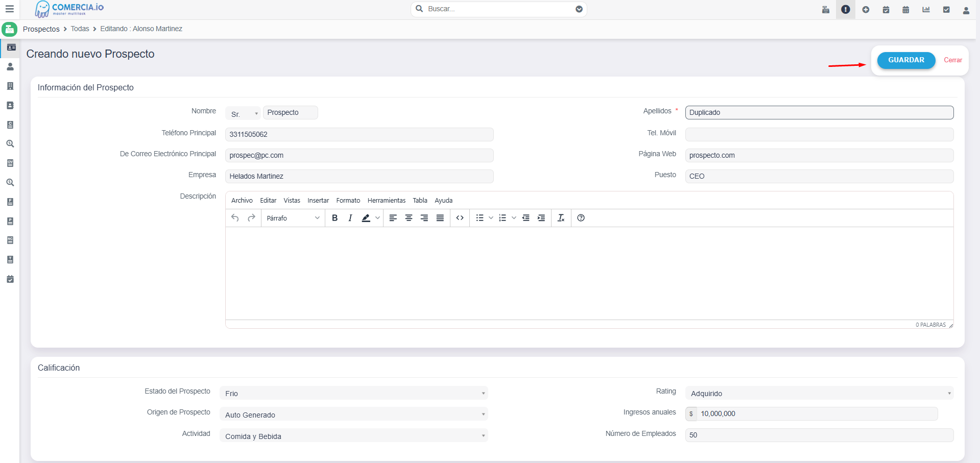Viewport: 980px width, 463px height.
Task: Open the Insertar editor menu
Action: (318, 201)
